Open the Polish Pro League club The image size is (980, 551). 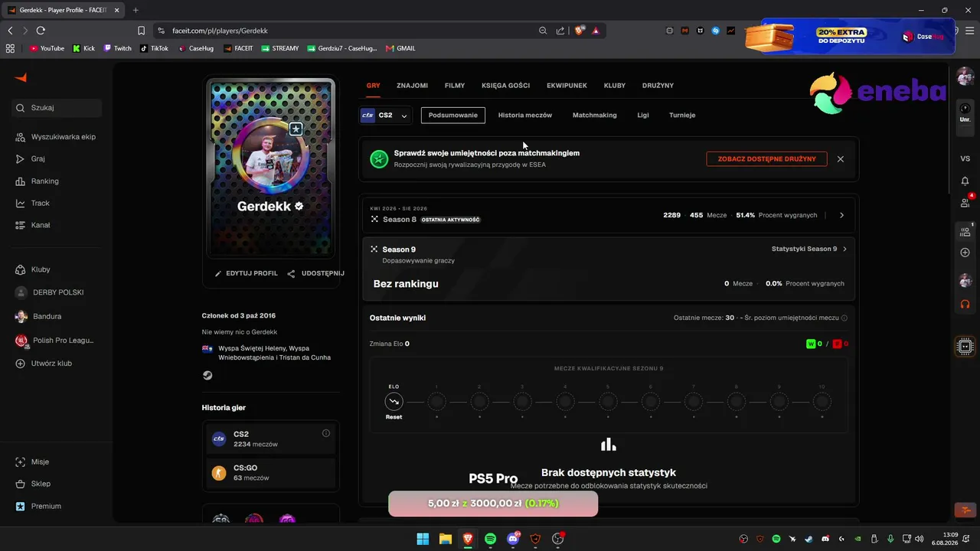point(54,341)
